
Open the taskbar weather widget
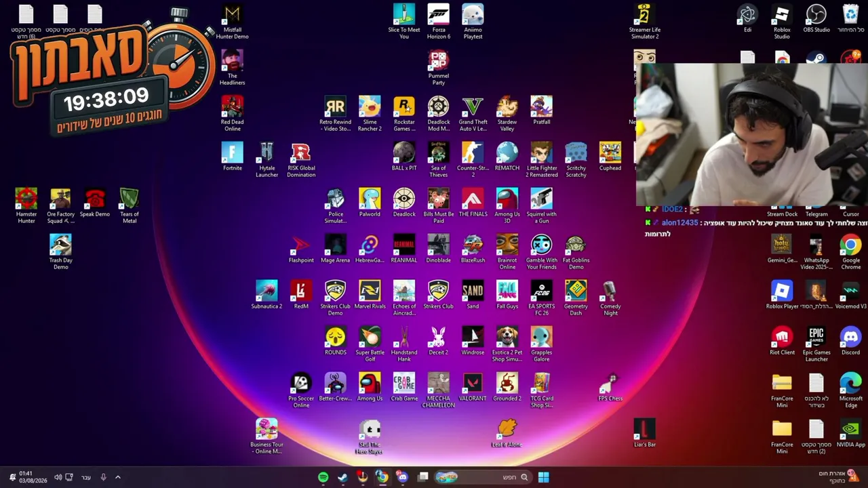click(x=839, y=477)
